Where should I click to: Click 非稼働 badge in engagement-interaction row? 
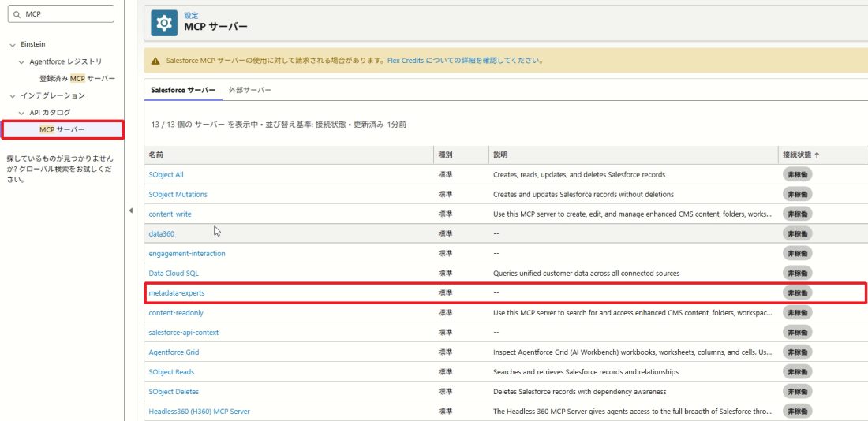pos(797,253)
